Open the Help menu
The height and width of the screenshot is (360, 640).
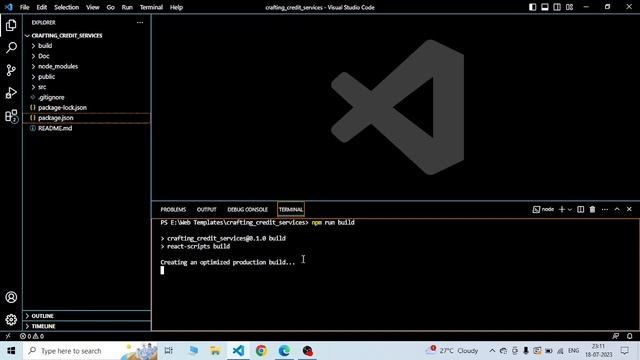pyautogui.click(x=176, y=7)
